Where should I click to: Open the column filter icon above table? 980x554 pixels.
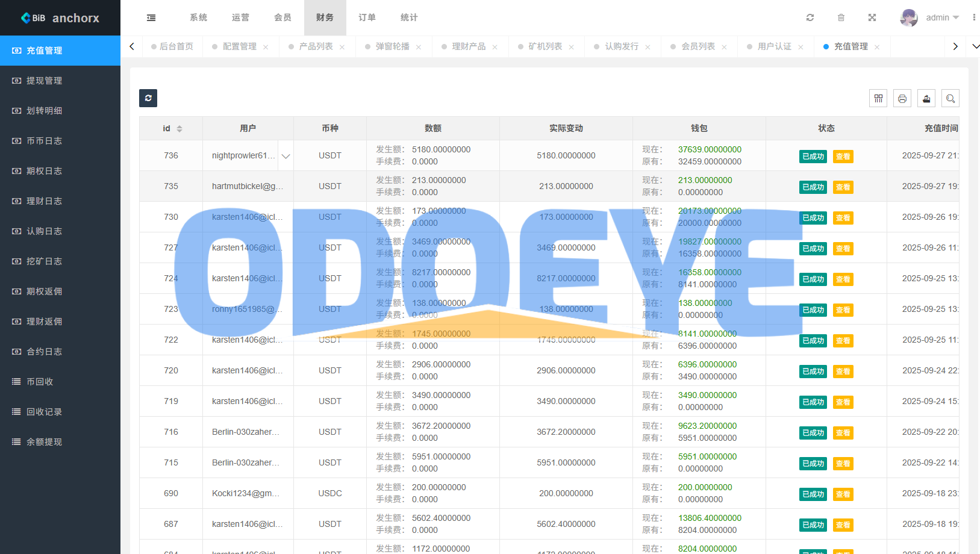pyautogui.click(x=878, y=98)
